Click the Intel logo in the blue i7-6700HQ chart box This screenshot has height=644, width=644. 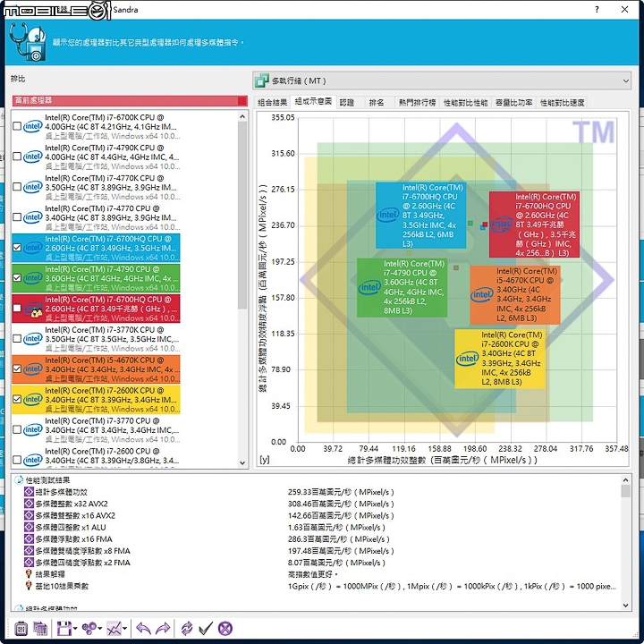tap(387, 215)
